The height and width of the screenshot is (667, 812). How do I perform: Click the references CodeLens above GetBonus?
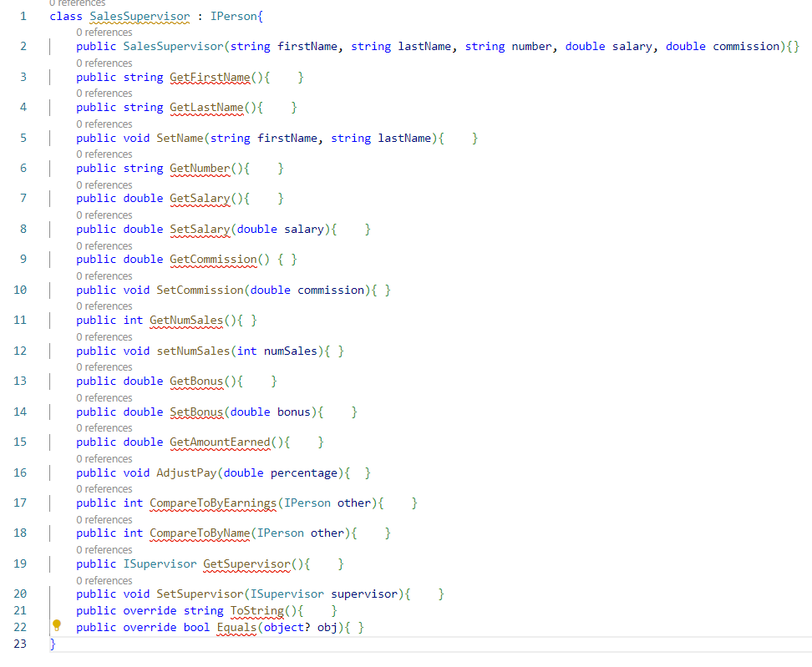(104, 367)
